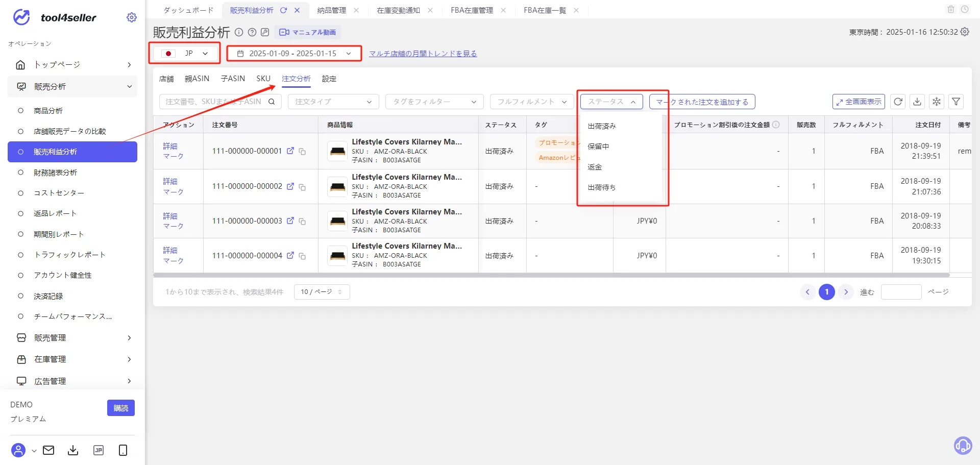The image size is (980, 465).
Task: Click the support chat headset icon
Action: tap(963, 446)
